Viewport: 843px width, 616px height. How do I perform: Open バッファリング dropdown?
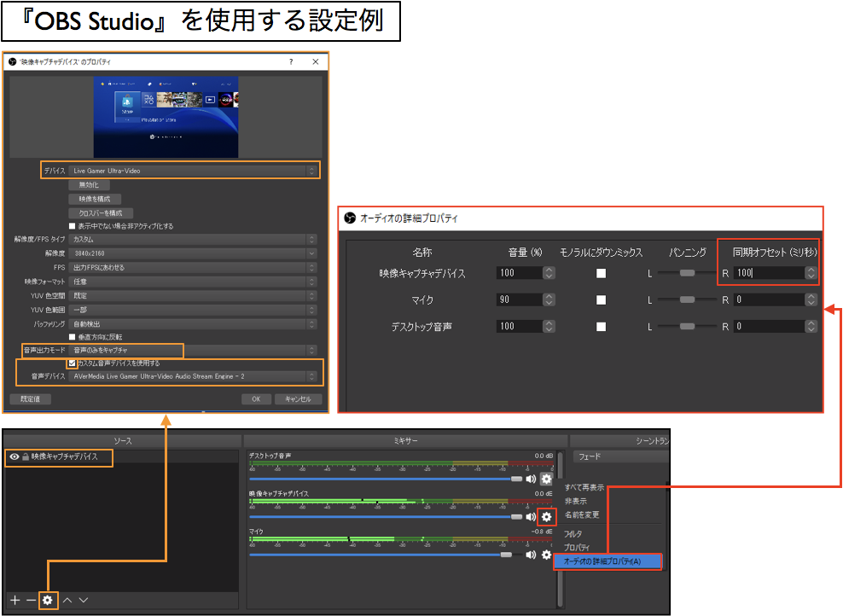click(193, 324)
